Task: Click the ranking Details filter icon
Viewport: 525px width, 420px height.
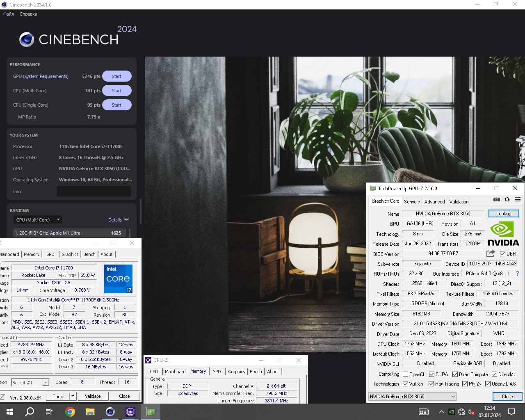Action: pyautogui.click(x=126, y=220)
